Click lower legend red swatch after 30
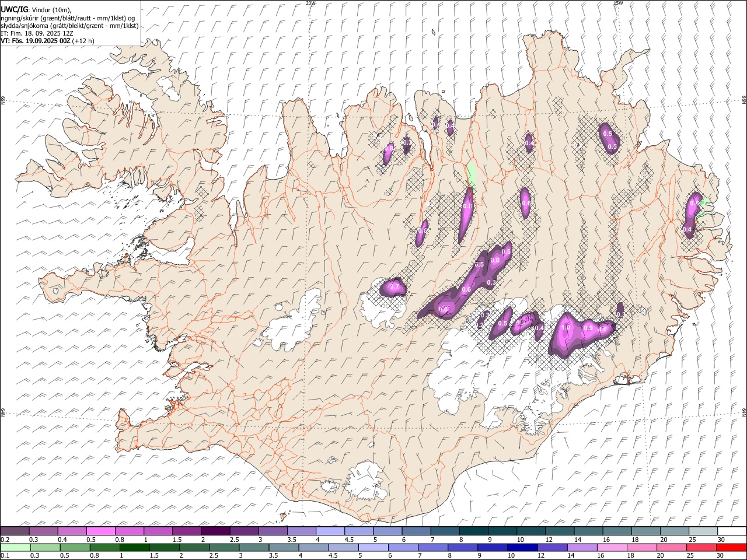Image resolution: width=747 pixels, height=560 pixels. pyautogui.click(x=731, y=547)
